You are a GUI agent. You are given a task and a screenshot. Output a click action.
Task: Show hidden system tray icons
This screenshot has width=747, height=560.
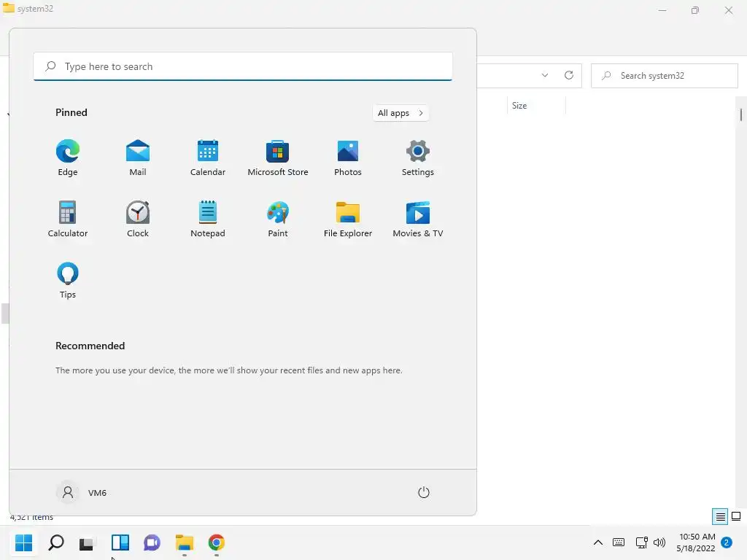tap(598, 542)
